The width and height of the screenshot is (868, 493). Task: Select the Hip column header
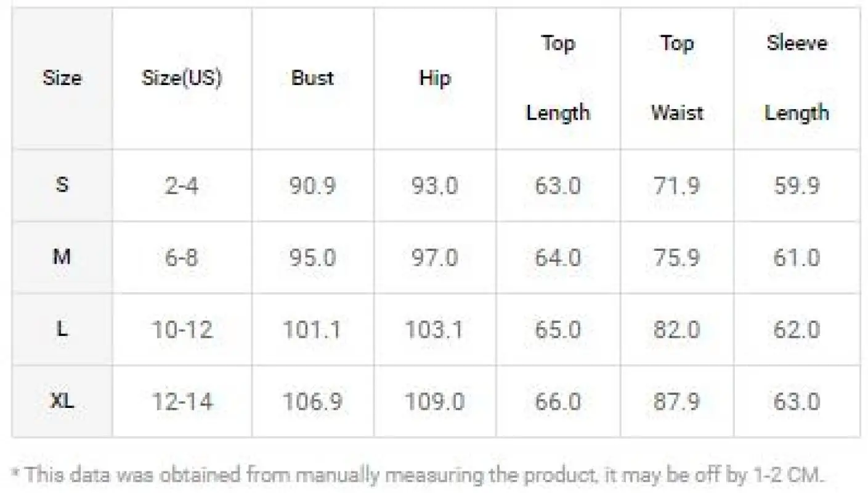click(x=434, y=78)
